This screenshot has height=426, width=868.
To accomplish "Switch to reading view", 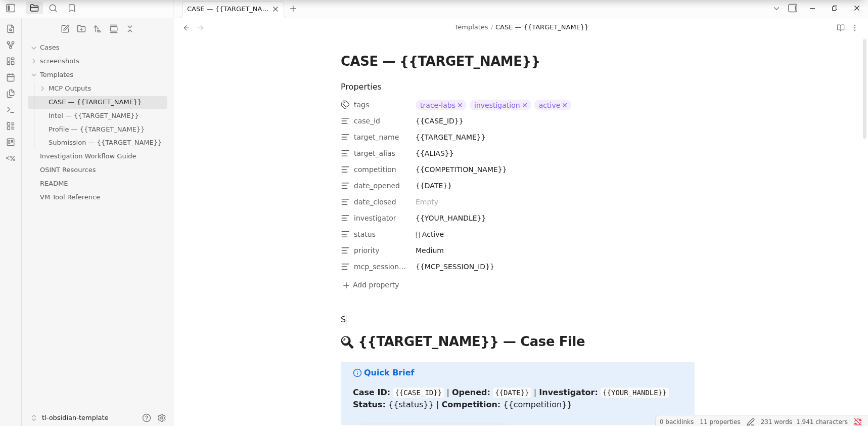I will 841,28.
